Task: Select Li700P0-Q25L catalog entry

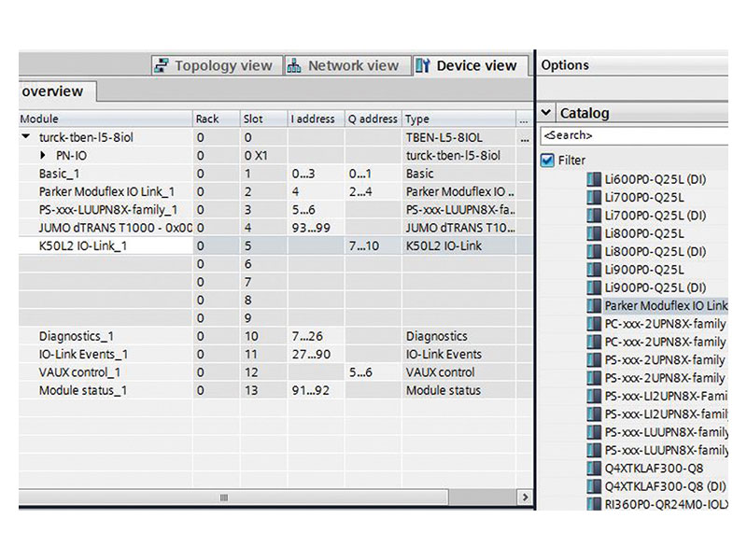Action: (644, 197)
